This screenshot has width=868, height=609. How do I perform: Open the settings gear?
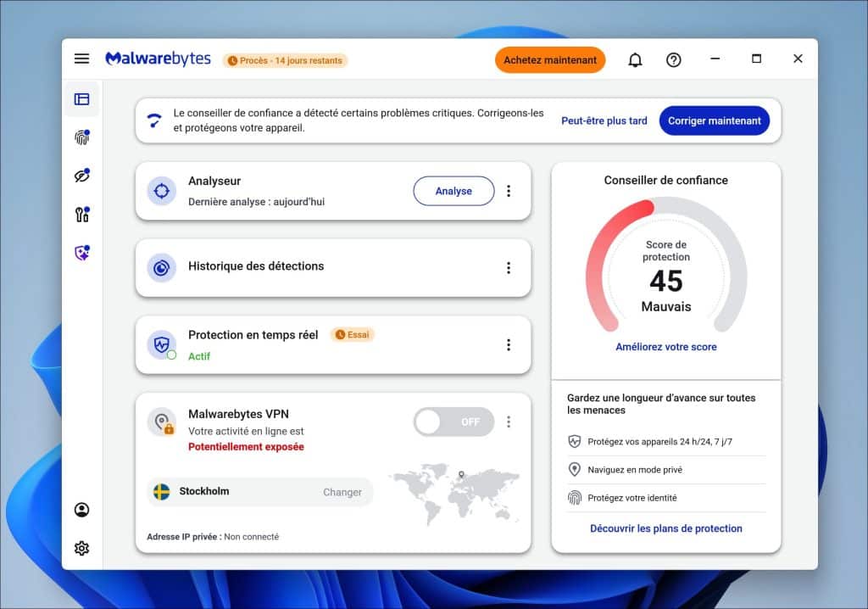pyautogui.click(x=81, y=548)
